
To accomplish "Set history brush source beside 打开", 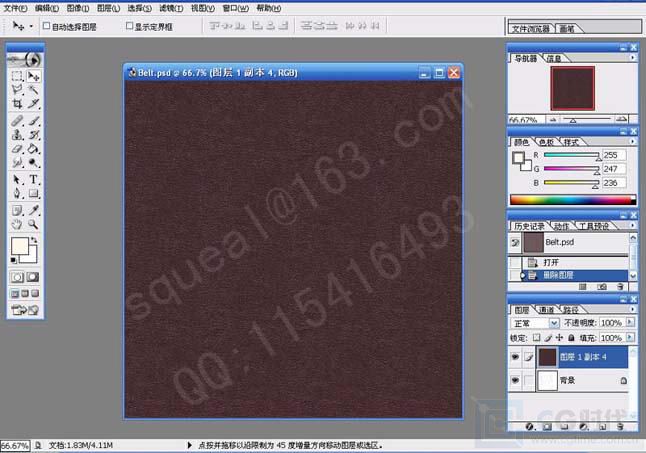I will click(x=515, y=262).
